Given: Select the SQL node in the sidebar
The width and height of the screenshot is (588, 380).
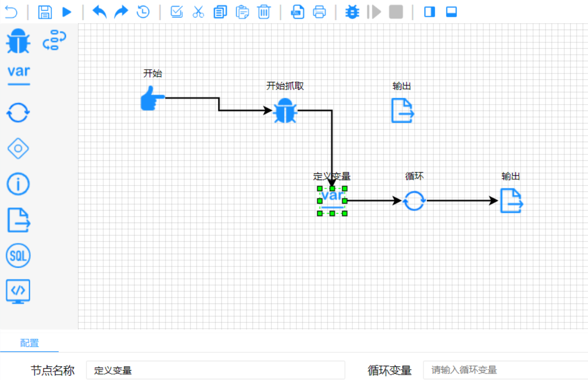Looking at the screenshot, I should [18, 256].
